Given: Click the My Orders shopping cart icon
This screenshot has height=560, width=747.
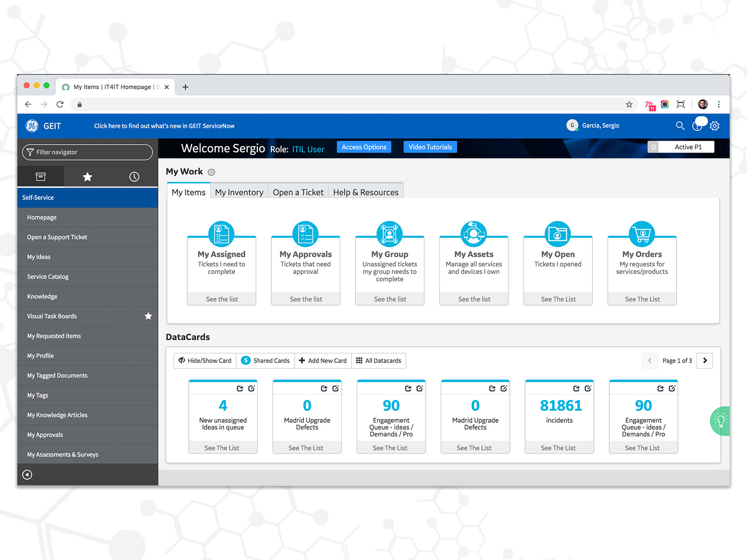Looking at the screenshot, I should 642,234.
